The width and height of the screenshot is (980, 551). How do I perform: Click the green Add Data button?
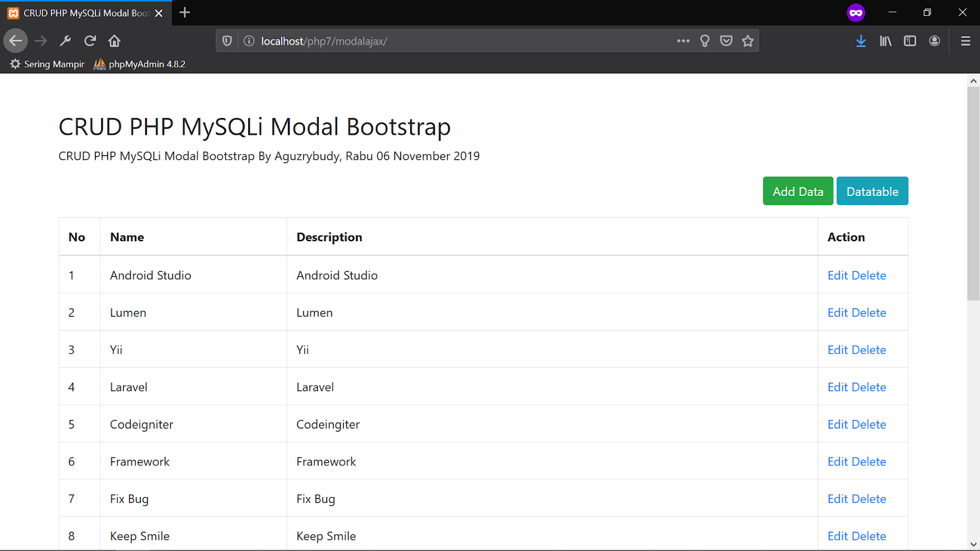click(797, 192)
